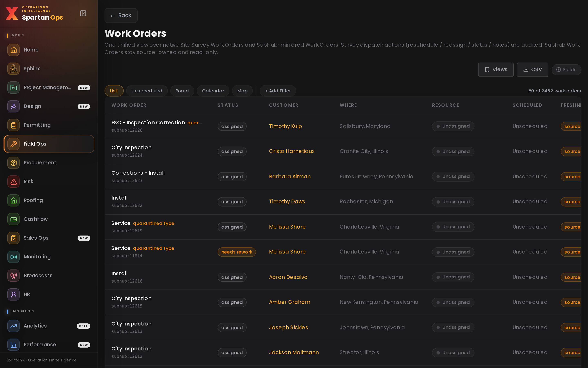
Task: Open Sales Ops icon
Action: 14,238
